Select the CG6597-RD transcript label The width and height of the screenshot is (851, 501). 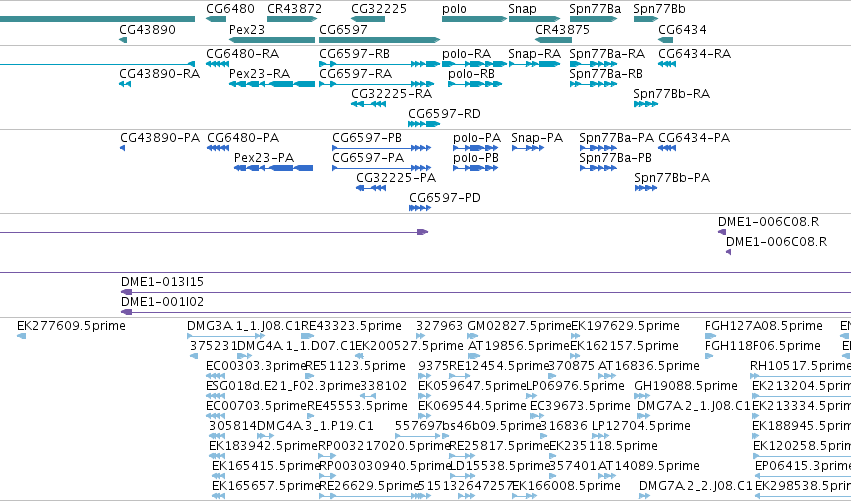[444, 114]
